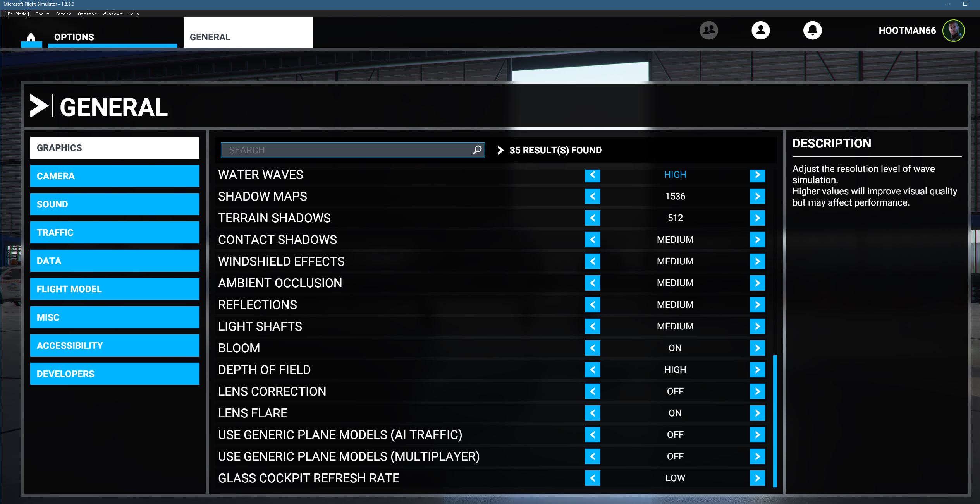This screenshot has height=504, width=980.
Task: Open the Camera settings category
Action: [115, 176]
